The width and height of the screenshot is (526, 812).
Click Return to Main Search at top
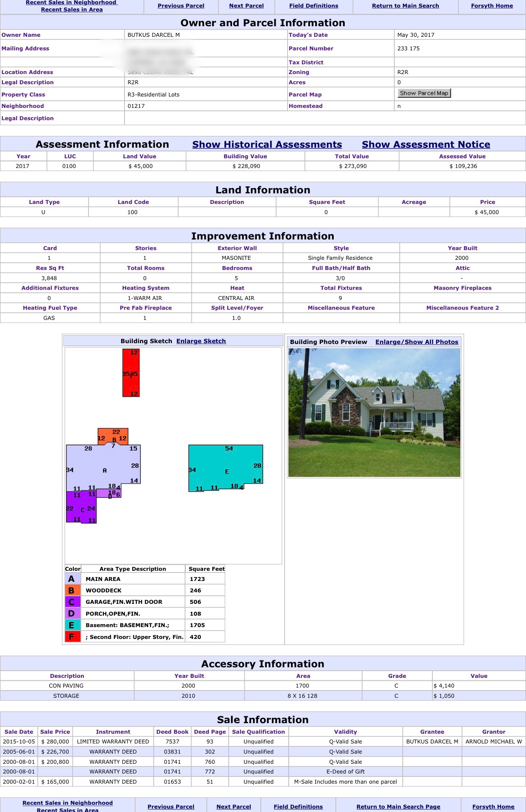(405, 6)
